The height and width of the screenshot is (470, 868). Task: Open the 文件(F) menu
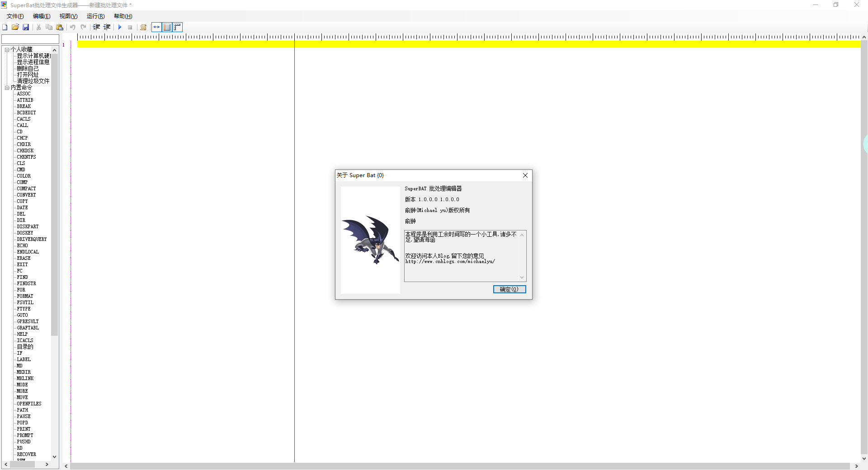(x=15, y=16)
